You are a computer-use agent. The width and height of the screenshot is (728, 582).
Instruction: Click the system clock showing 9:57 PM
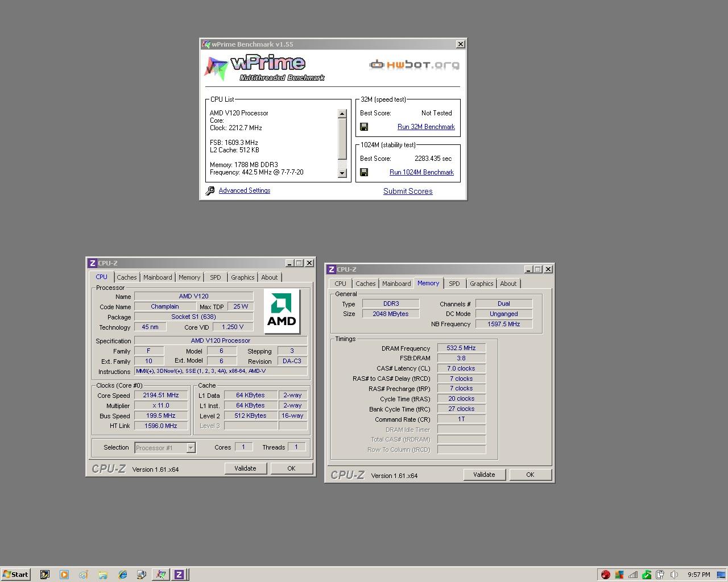tap(698, 575)
